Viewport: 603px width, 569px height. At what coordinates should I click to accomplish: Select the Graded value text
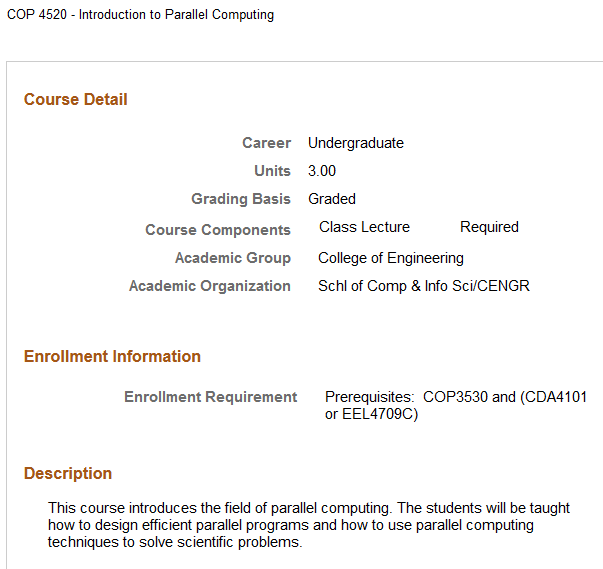click(x=332, y=199)
